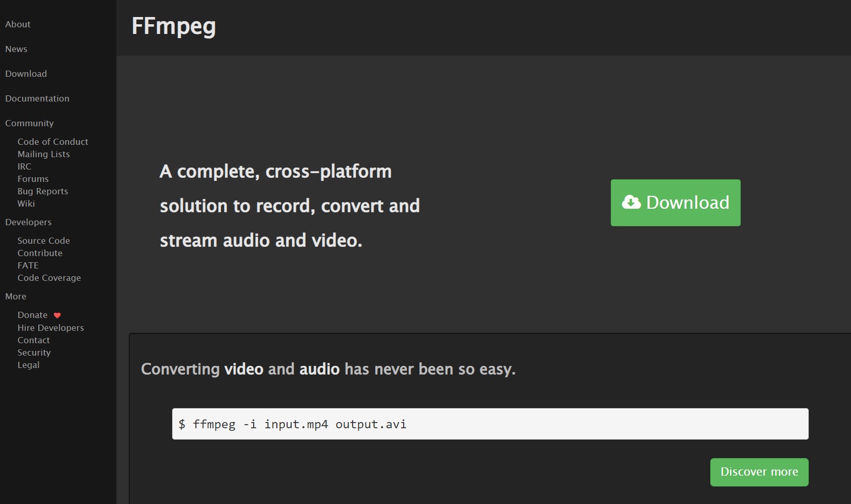Open Download in the sidebar menu
The image size is (851, 504).
click(x=26, y=74)
